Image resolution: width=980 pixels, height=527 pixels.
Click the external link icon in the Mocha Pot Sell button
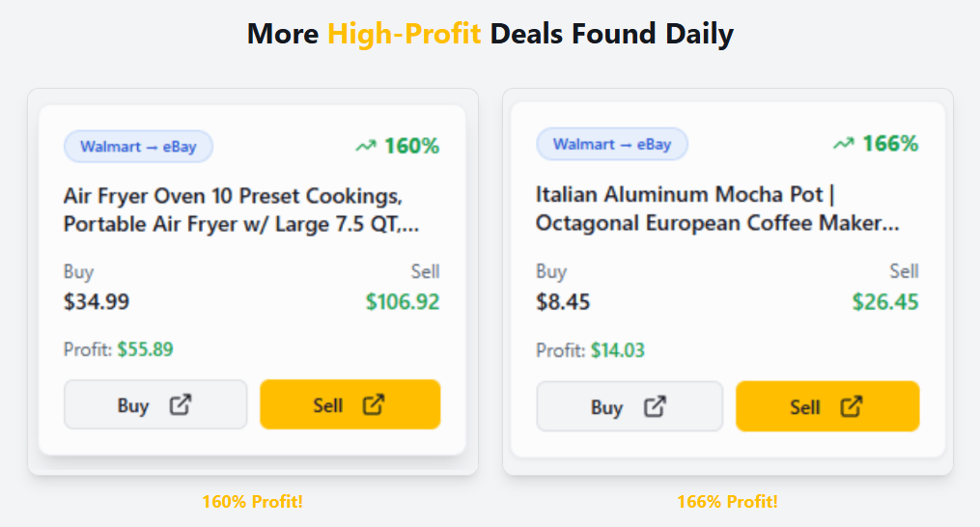point(851,406)
